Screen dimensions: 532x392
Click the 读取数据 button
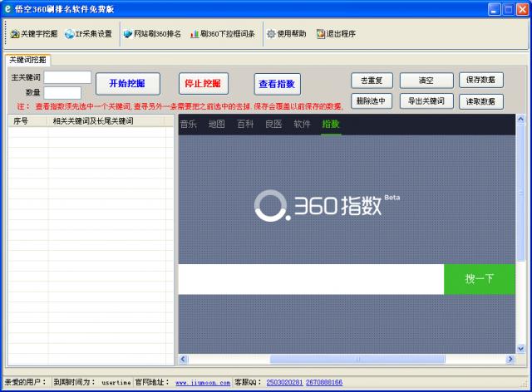tap(480, 101)
